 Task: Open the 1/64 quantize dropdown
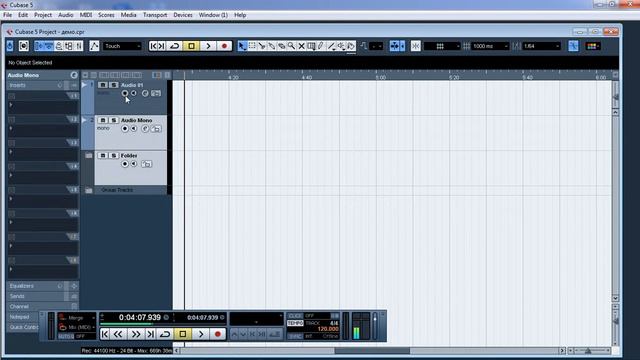(542, 46)
